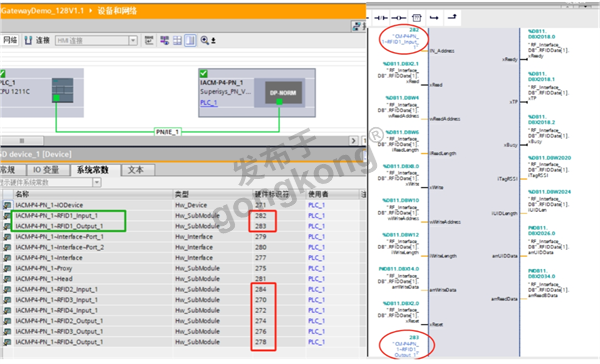Click the xReset input pin label
The width and height of the screenshot is (600, 364).
point(436,324)
